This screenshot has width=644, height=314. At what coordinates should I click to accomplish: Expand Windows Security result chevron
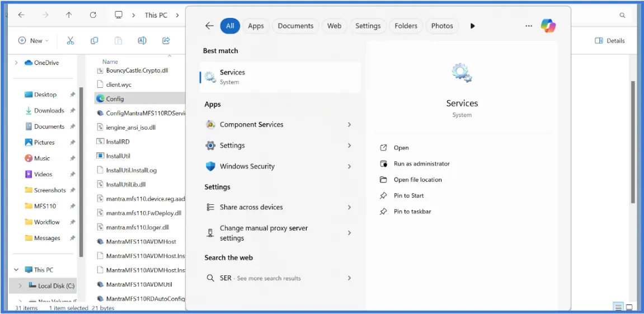(349, 166)
